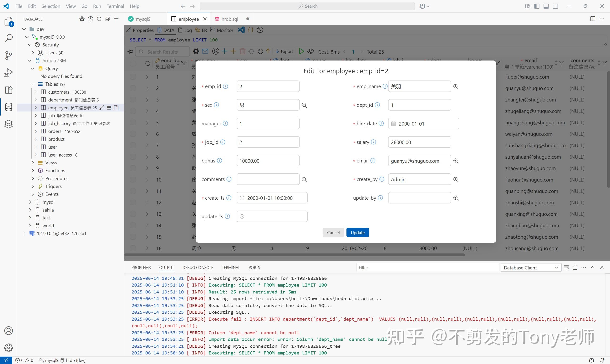Click the lock icon in the Output panel toolbar
610x364 pixels.
click(x=575, y=267)
